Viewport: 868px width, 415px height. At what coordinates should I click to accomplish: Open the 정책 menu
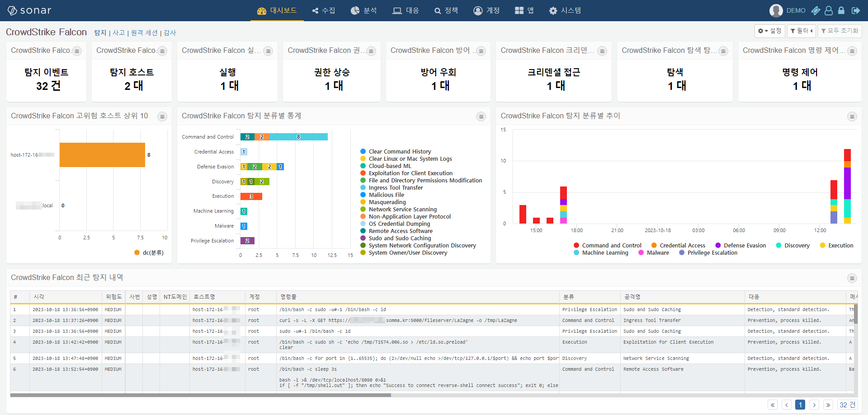[x=446, y=10]
